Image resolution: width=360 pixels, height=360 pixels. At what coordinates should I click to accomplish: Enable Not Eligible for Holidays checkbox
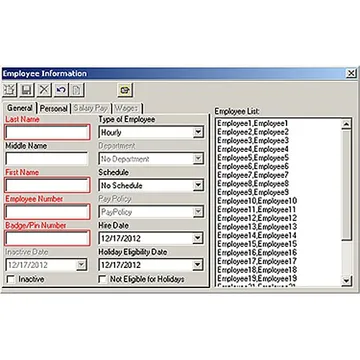pyautogui.click(x=103, y=279)
